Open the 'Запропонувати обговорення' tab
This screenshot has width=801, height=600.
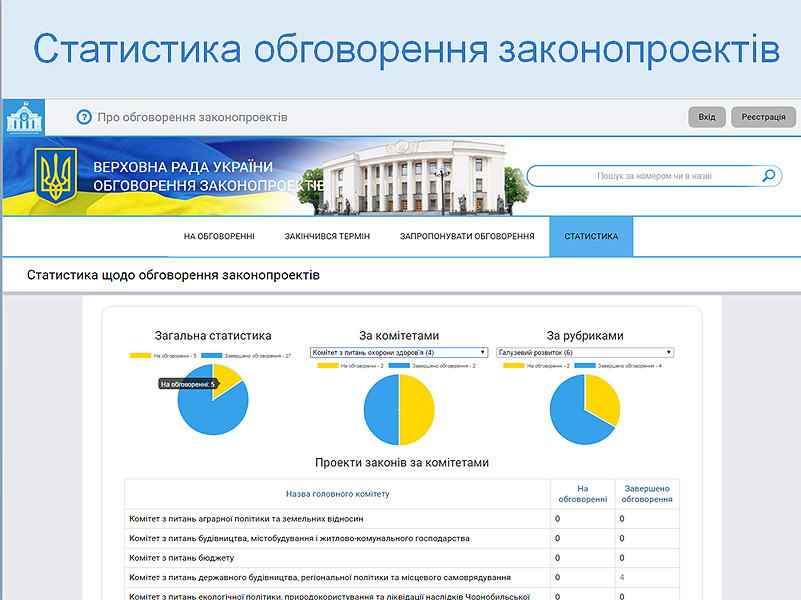(467, 236)
